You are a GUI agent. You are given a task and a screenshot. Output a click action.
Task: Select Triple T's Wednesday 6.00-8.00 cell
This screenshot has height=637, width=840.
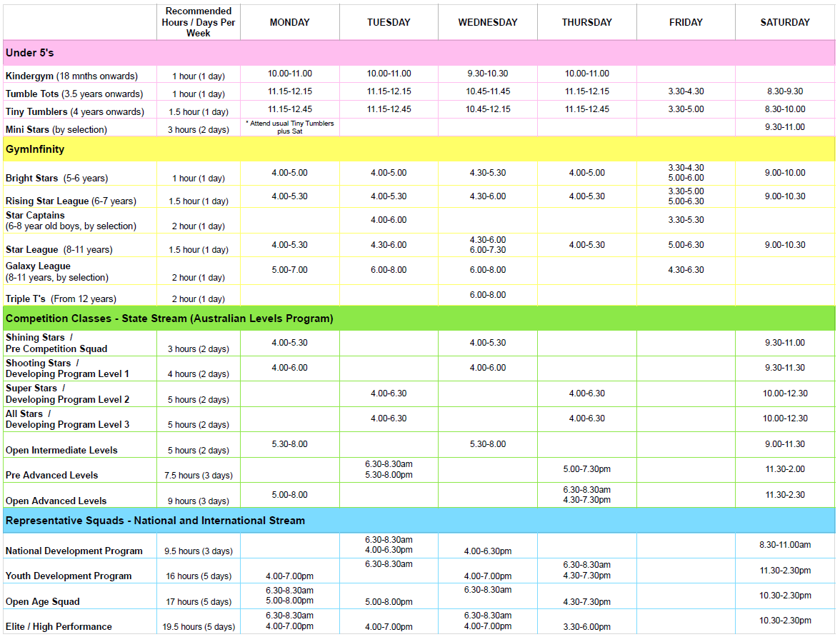(x=487, y=295)
